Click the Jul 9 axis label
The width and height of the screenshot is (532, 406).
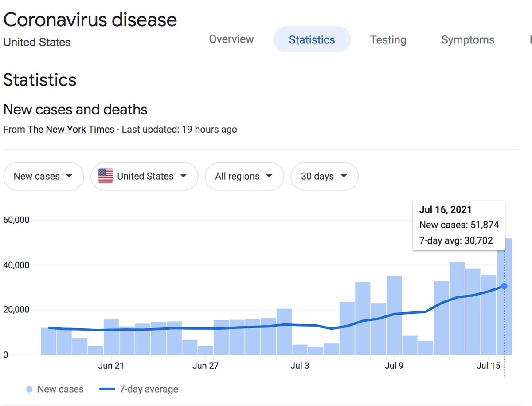click(394, 366)
